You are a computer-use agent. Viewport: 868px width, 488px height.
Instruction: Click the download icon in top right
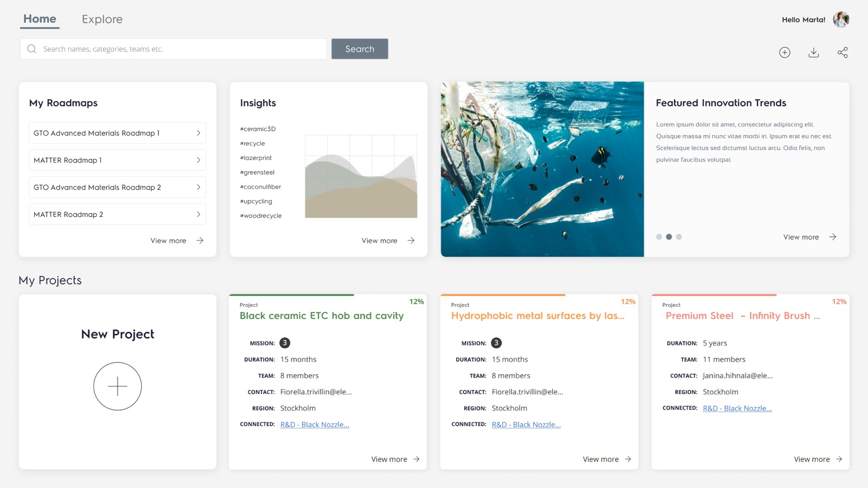pyautogui.click(x=813, y=53)
